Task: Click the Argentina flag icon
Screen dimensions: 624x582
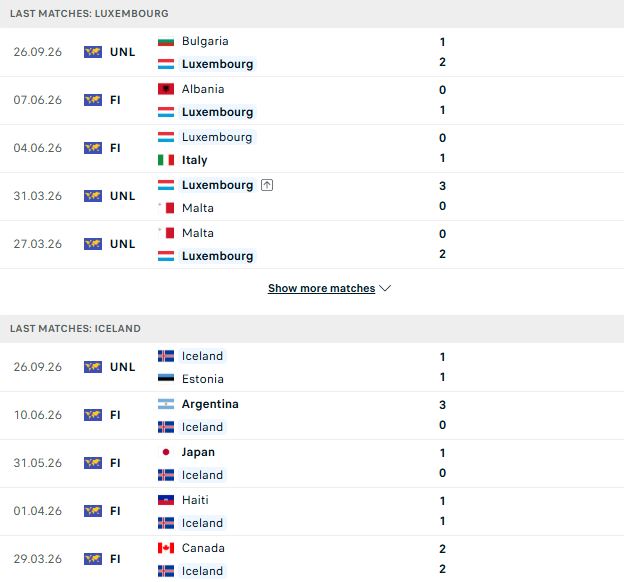Action: pos(166,404)
